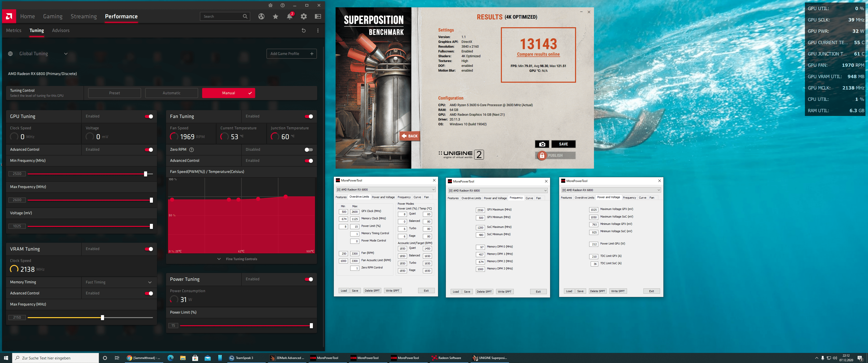868x363 pixels.
Task: Open Radeon Software settings gear
Action: pos(304,16)
